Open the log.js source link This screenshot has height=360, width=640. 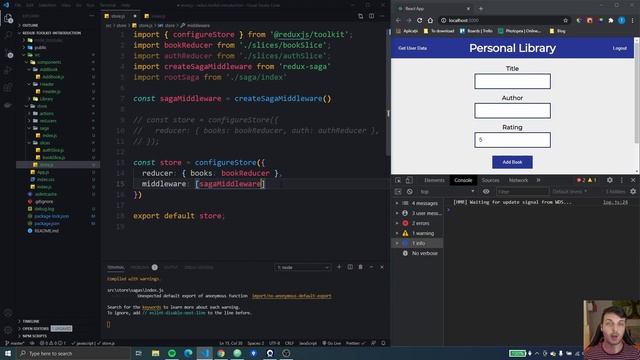pos(616,202)
